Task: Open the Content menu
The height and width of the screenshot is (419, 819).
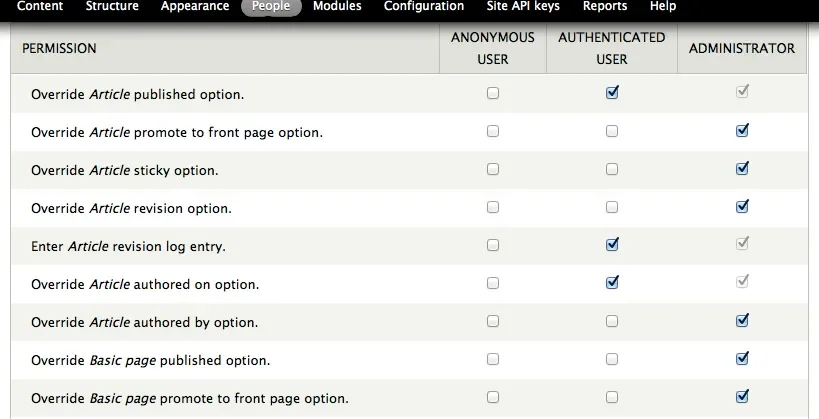Action: [x=40, y=6]
